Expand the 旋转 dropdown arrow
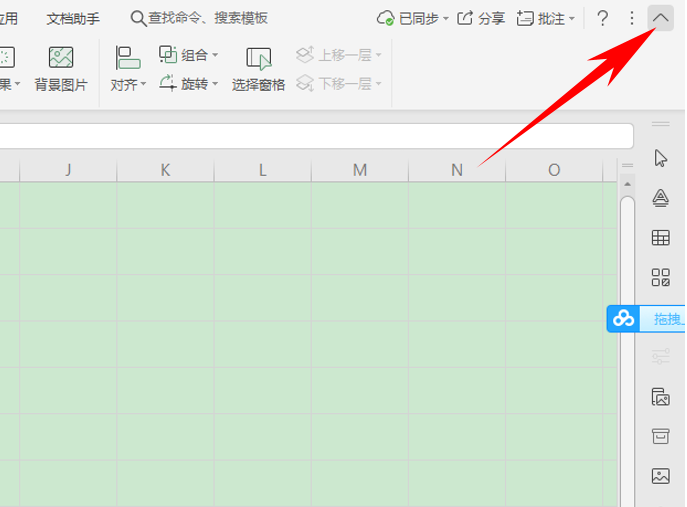Screen dimensions: 687x507 click(x=215, y=83)
